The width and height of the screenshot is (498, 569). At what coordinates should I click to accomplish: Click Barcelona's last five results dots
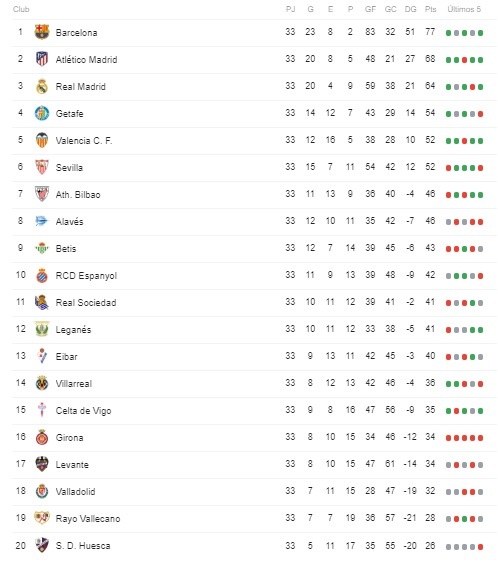pyautogui.click(x=464, y=33)
